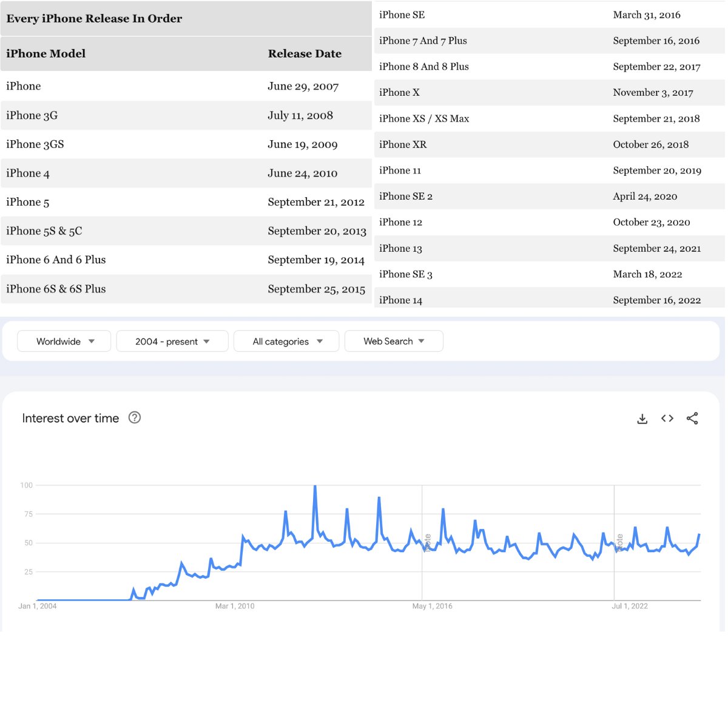The height and width of the screenshot is (728, 728).
Task: Select the September 24, 2021 date
Action: pos(657,248)
